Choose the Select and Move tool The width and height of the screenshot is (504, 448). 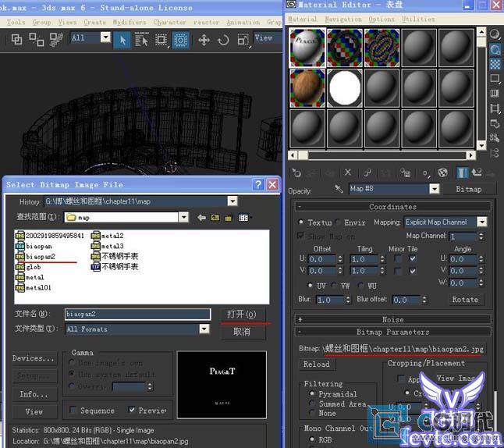point(204,41)
